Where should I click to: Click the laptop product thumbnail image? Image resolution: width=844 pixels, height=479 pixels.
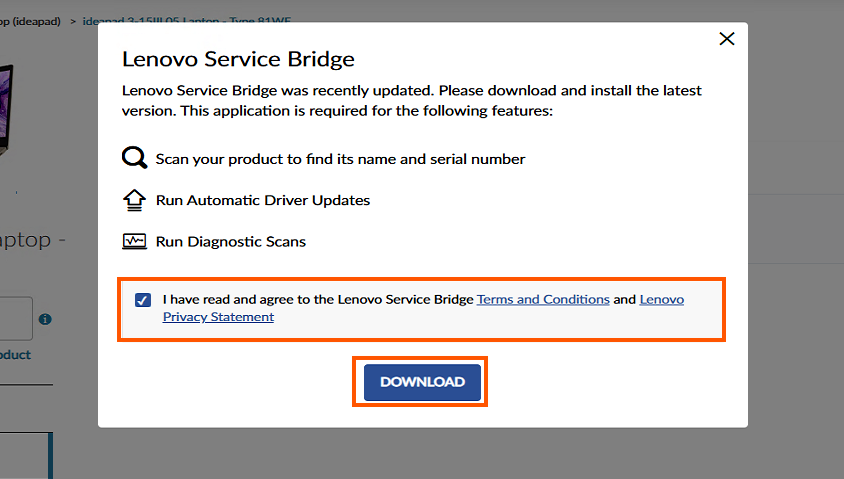click(6, 110)
